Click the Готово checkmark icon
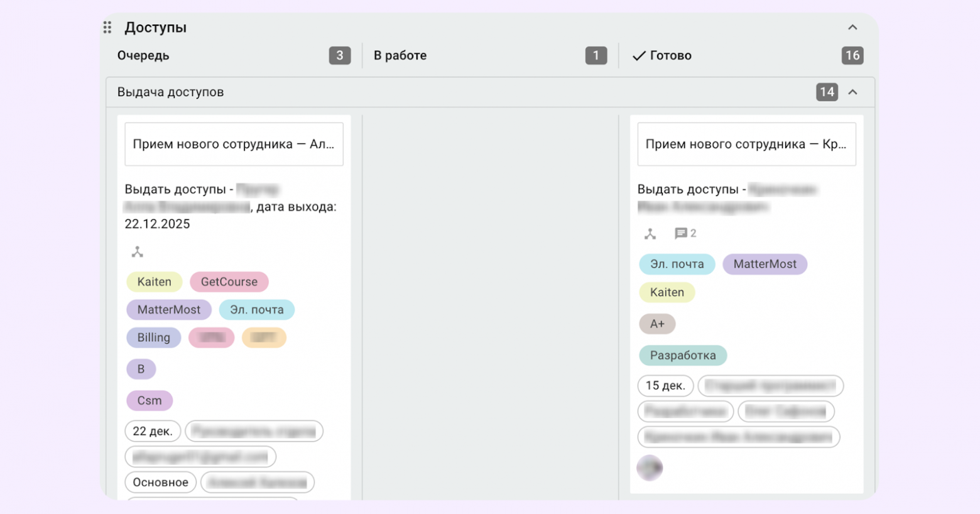Viewport: 980px width, 514px height. (x=639, y=56)
